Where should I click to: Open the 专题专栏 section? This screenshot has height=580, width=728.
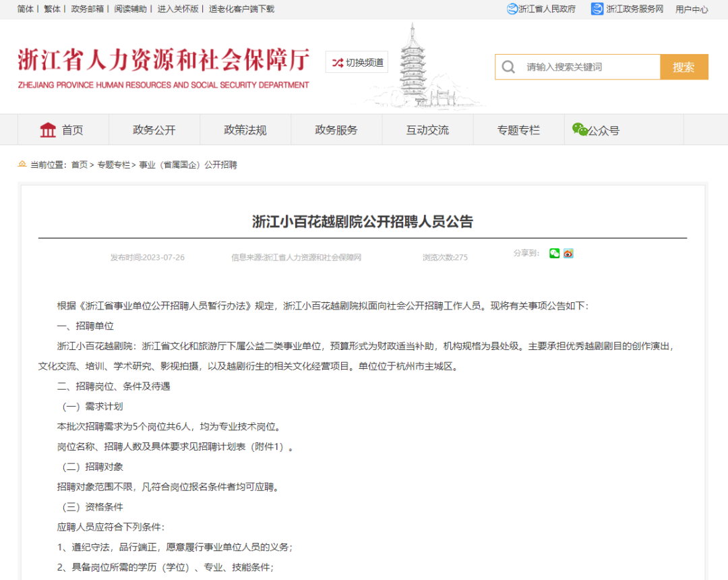(518, 129)
